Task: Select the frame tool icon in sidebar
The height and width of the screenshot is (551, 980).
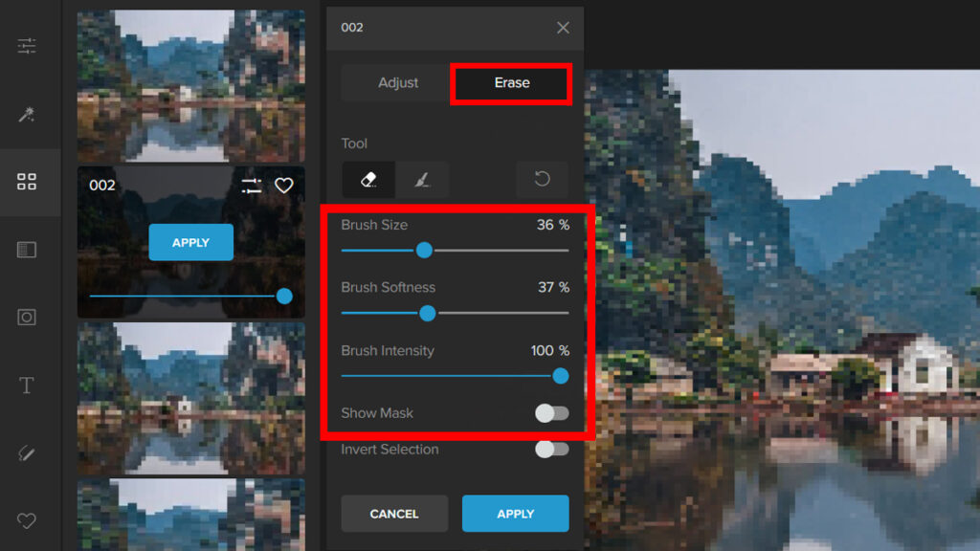Action: coord(27,317)
